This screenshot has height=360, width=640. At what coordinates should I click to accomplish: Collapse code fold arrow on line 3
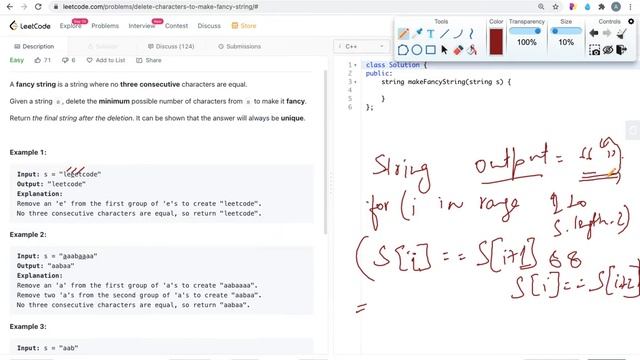[355, 82]
